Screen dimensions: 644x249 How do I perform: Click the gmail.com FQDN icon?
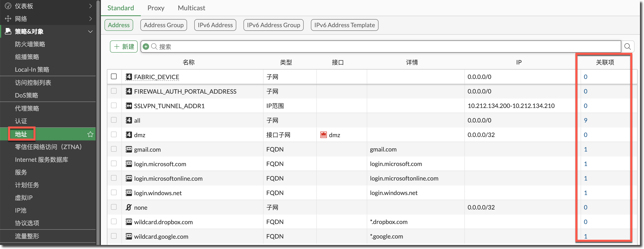pyautogui.click(x=129, y=149)
